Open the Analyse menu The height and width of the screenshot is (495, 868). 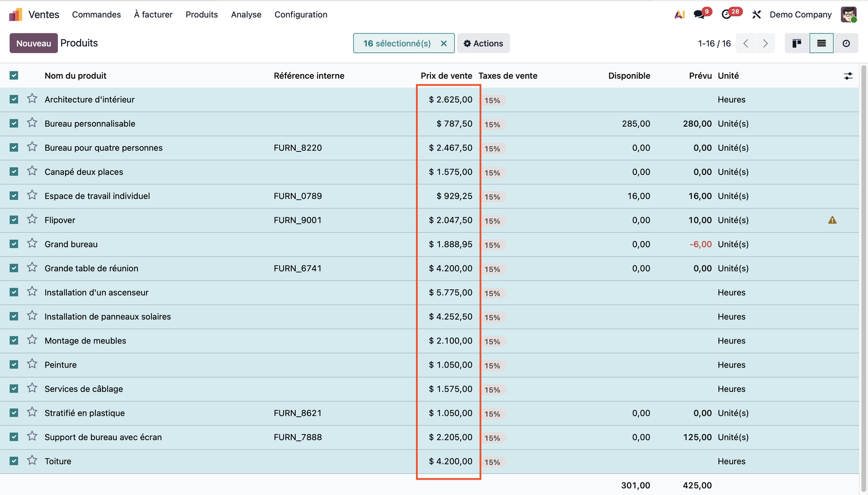[246, 14]
